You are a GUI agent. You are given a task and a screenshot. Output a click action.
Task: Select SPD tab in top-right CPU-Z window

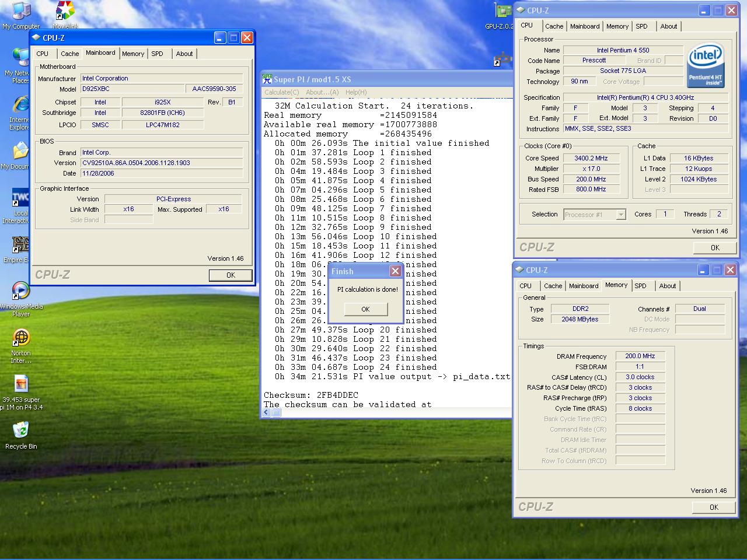[641, 26]
